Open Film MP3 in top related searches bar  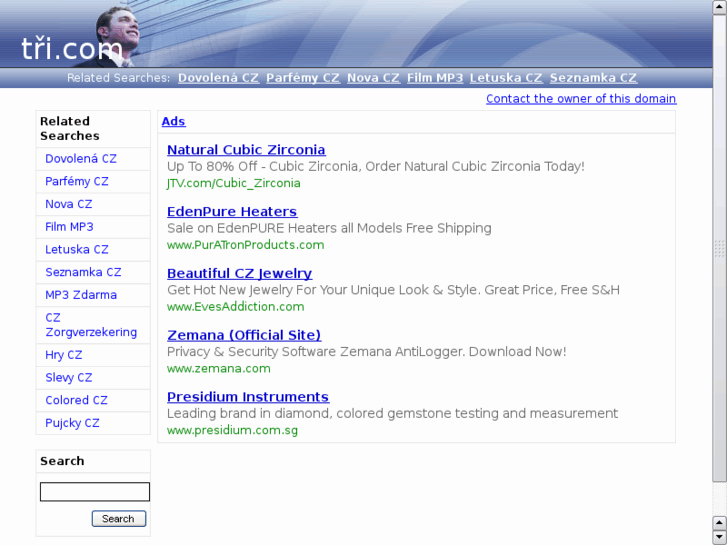(x=435, y=78)
